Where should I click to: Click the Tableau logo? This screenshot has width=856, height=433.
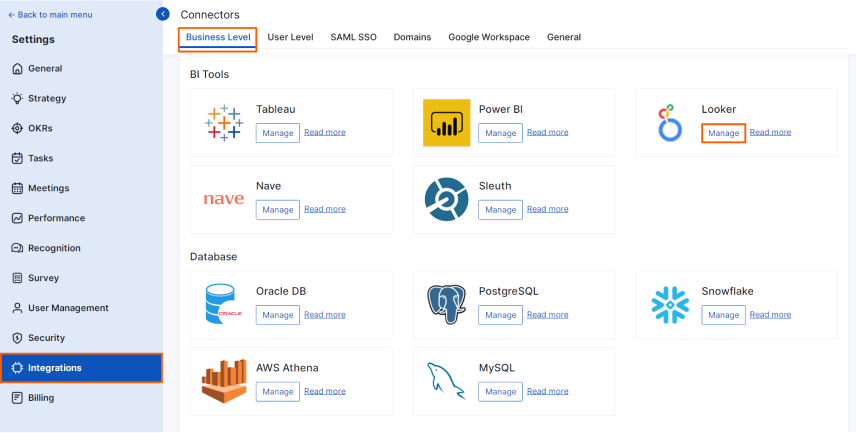(223, 123)
